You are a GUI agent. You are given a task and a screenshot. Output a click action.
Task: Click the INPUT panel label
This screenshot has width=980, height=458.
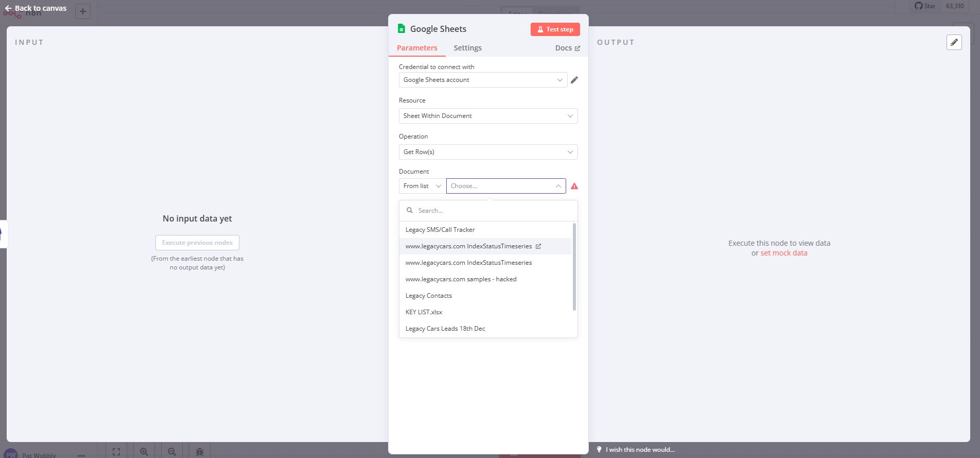[x=29, y=42]
